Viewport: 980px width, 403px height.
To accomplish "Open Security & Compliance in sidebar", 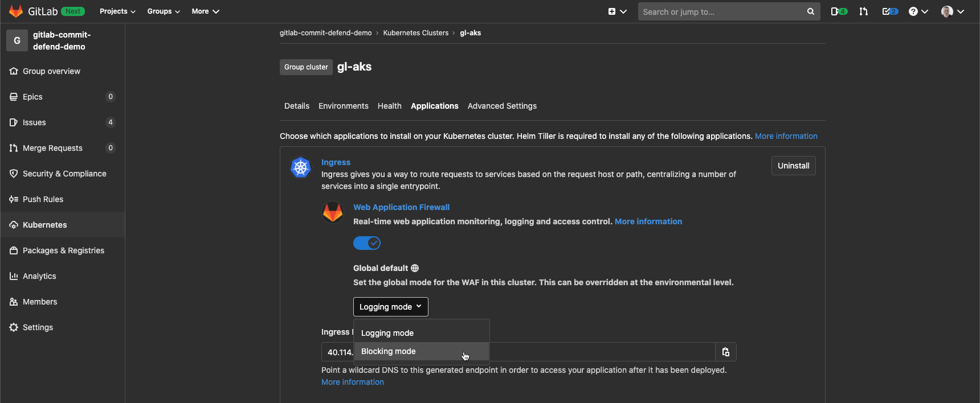I will [64, 174].
